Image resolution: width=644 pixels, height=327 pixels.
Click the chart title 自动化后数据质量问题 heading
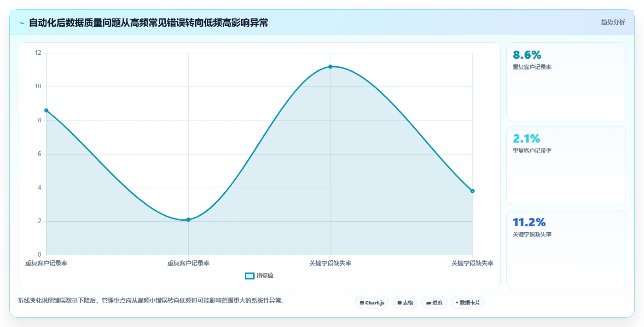tap(148, 23)
